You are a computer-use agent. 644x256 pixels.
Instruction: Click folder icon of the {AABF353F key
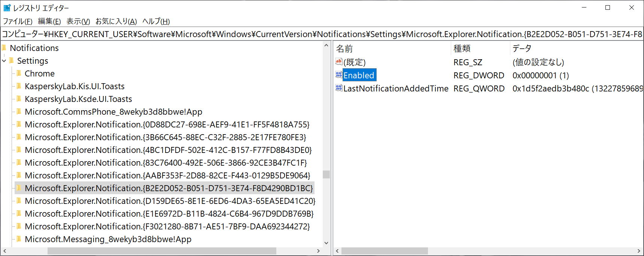tap(19, 175)
